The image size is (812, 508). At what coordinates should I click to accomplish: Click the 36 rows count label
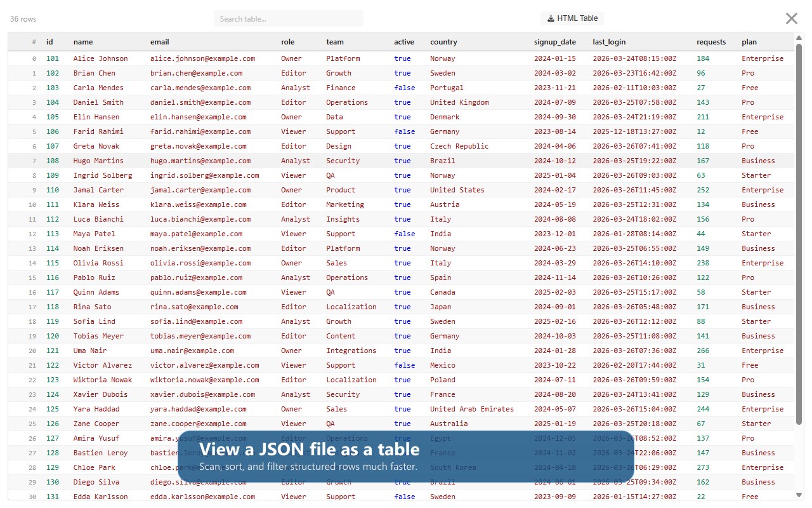[x=23, y=19]
